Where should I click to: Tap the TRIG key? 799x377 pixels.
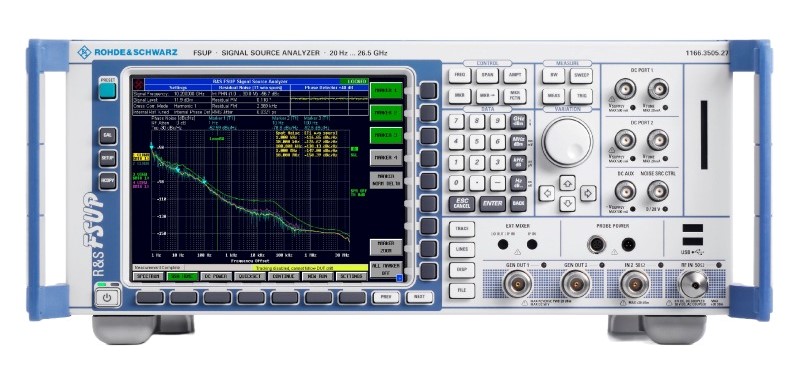tap(581, 96)
